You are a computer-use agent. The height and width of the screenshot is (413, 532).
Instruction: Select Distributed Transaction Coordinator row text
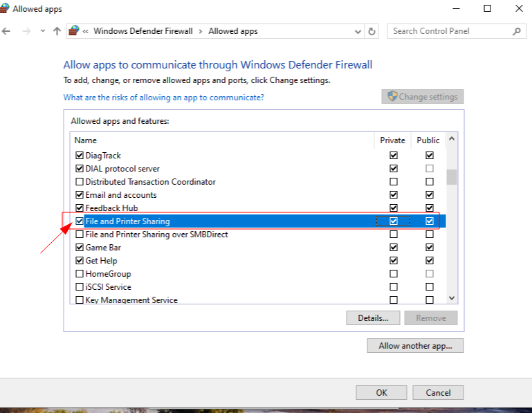point(150,182)
